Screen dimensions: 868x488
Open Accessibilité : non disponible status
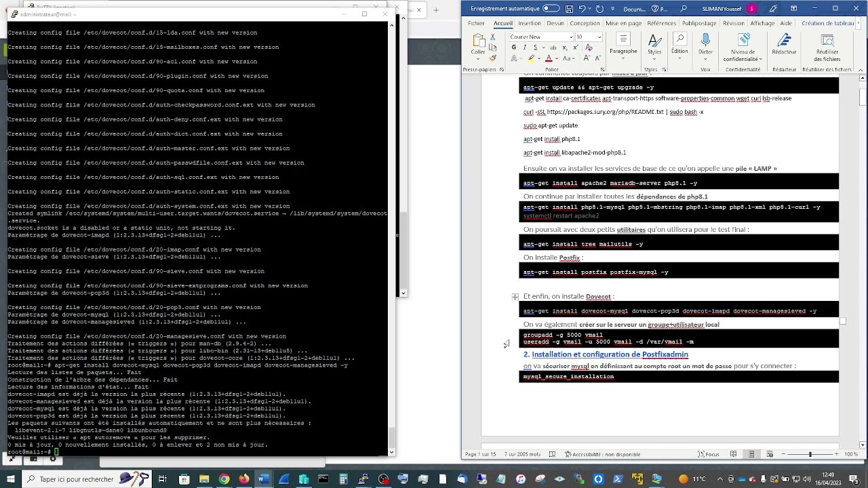click(x=602, y=454)
